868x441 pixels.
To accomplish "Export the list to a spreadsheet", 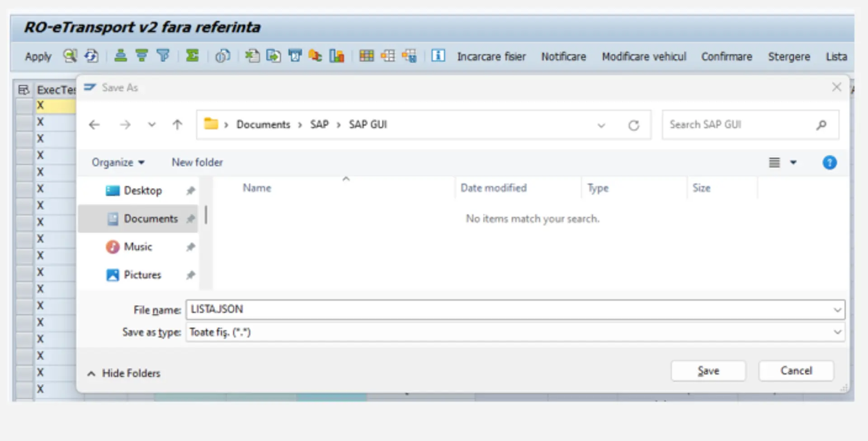I will (252, 56).
